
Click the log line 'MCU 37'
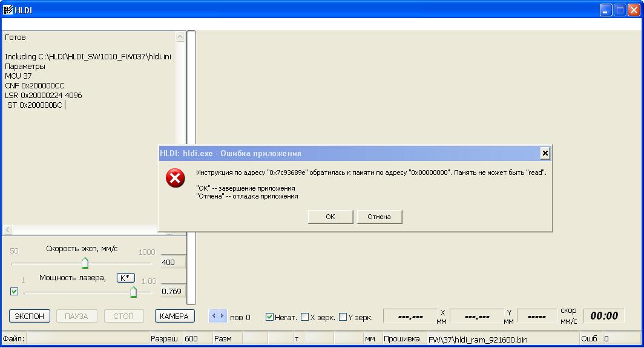pyautogui.click(x=18, y=76)
